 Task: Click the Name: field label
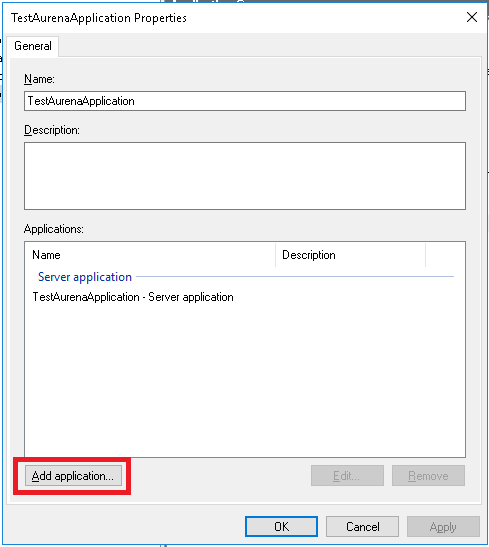(x=39, y=79)
